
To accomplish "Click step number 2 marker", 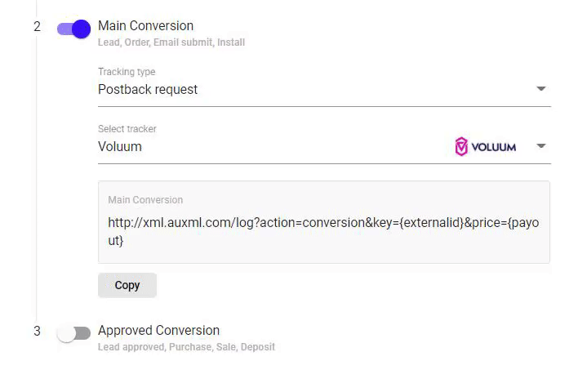I will [x=37, y=27].
